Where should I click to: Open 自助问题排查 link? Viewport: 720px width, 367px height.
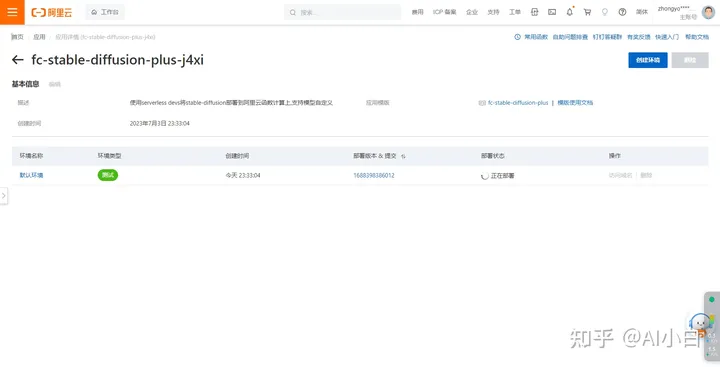[570, 37]
